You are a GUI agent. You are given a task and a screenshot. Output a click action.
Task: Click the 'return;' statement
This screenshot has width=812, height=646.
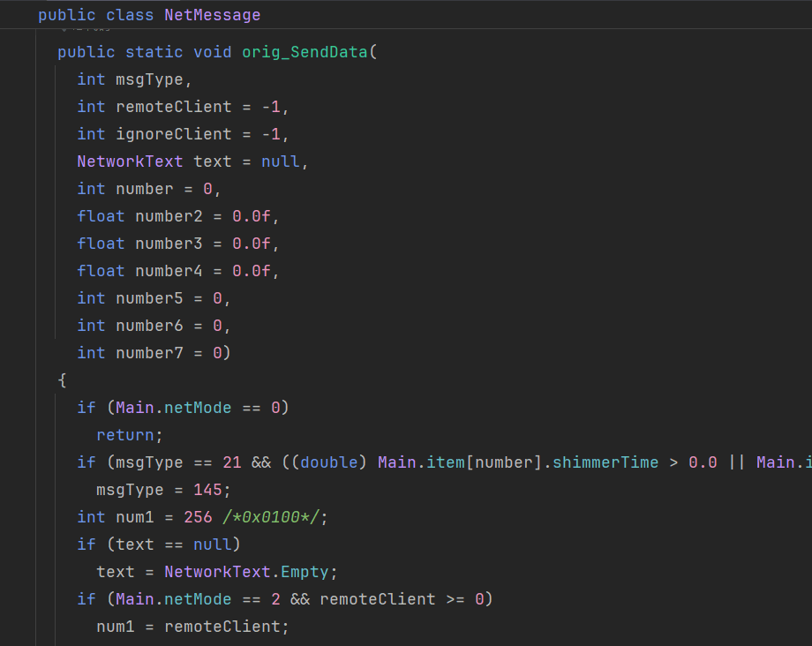point(130,435)
